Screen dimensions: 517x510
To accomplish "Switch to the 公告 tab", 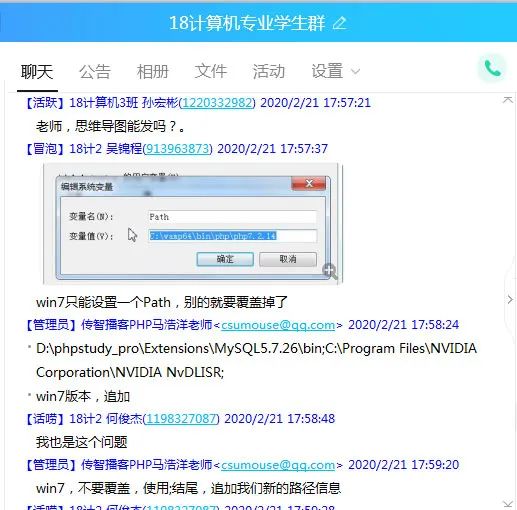I will [x=95, y=71].
